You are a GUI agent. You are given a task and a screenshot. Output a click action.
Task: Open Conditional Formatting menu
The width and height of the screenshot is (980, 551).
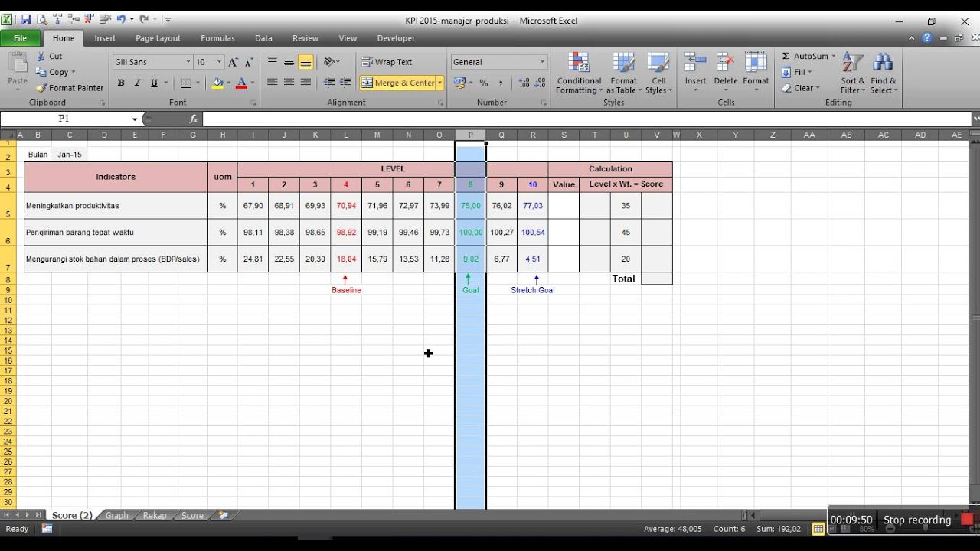coord(579,73)
